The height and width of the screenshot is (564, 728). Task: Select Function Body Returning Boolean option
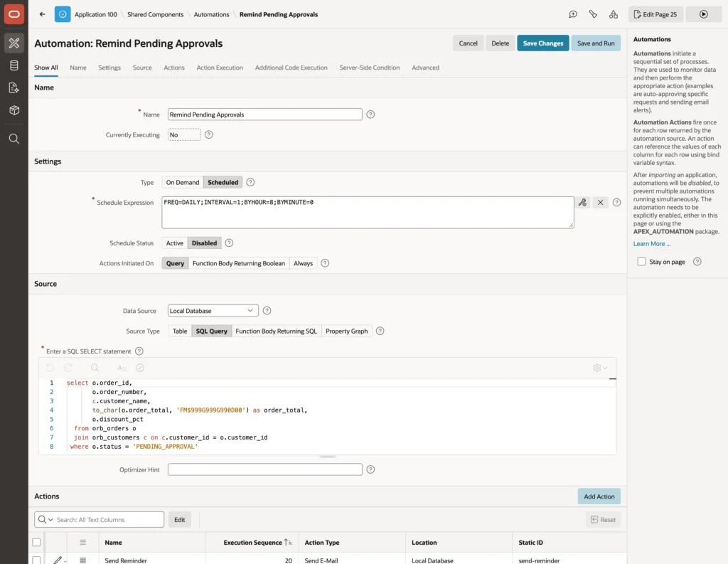click(239, 263)
